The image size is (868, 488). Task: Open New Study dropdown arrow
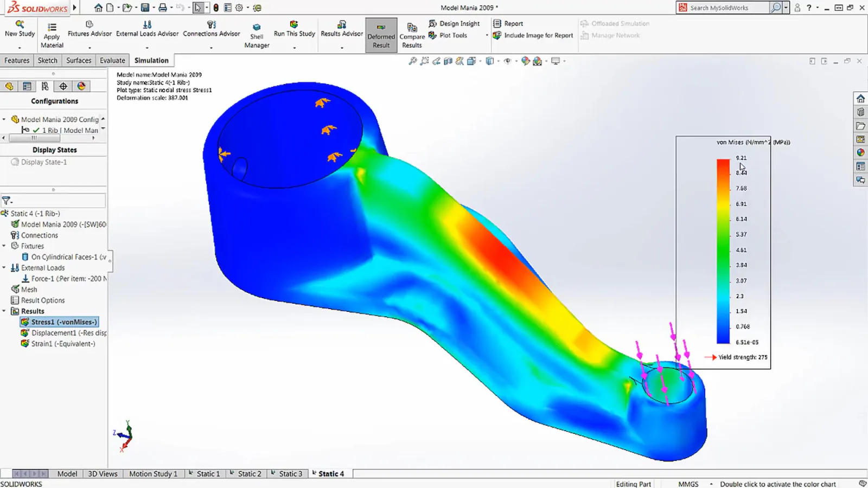20,48
